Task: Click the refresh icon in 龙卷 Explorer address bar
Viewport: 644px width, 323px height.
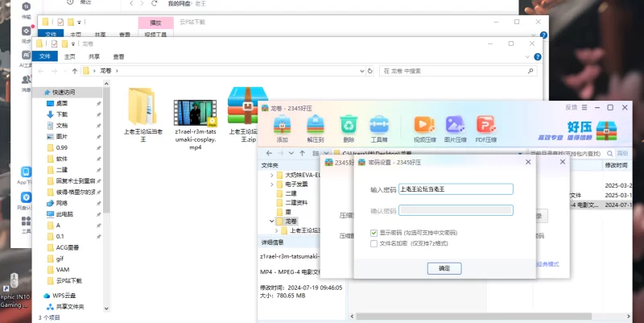Action: point(370,71)
